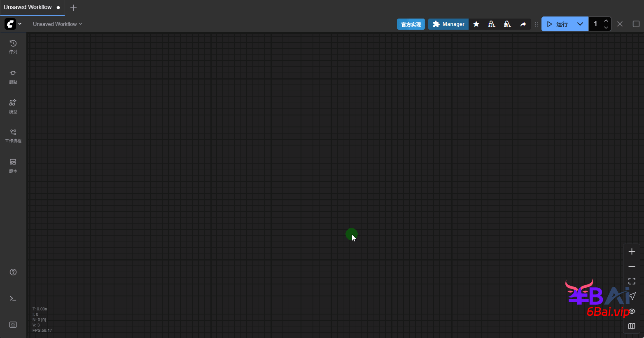Viewport: 644px width, 338px height.
Task: Open the templates sidebar panel
Action: click(13, 165)
